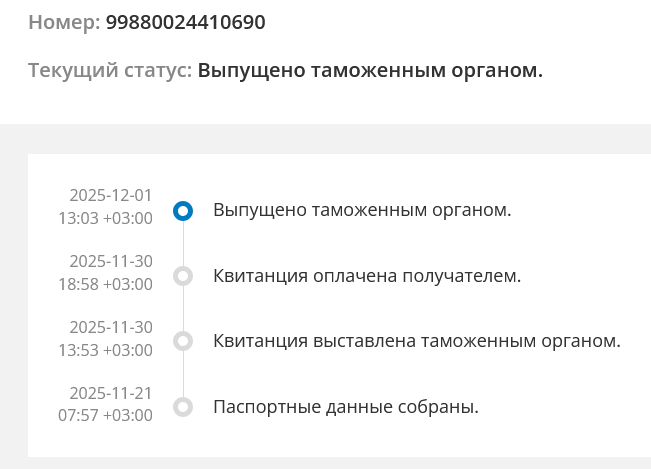The width and height of the screenshot is (651, 469).
Task: Click the 2025-11-30 date above 18:58
Action: click(x=110, y=261)
